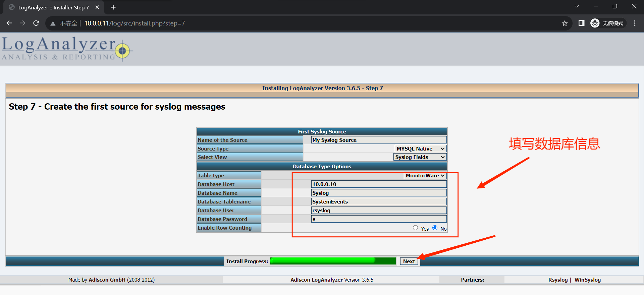Click the Database Type Options header
644x295 pixels.
click(322, 166)
